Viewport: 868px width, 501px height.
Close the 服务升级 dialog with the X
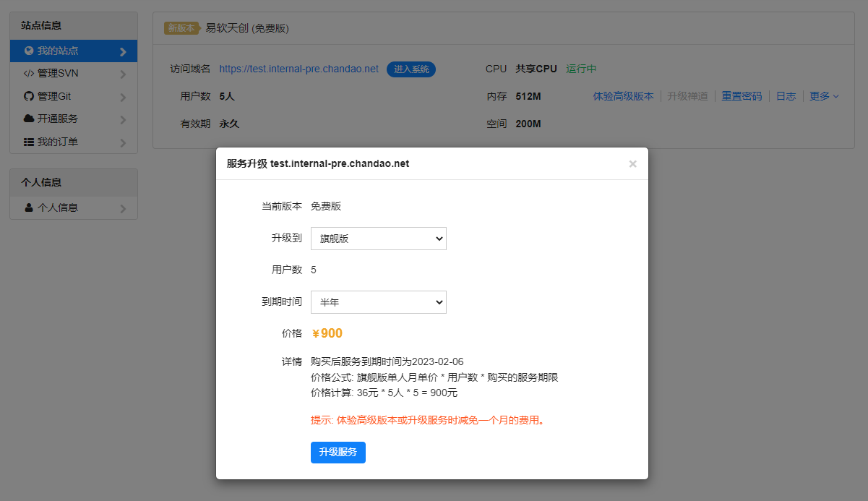(632, 164)
